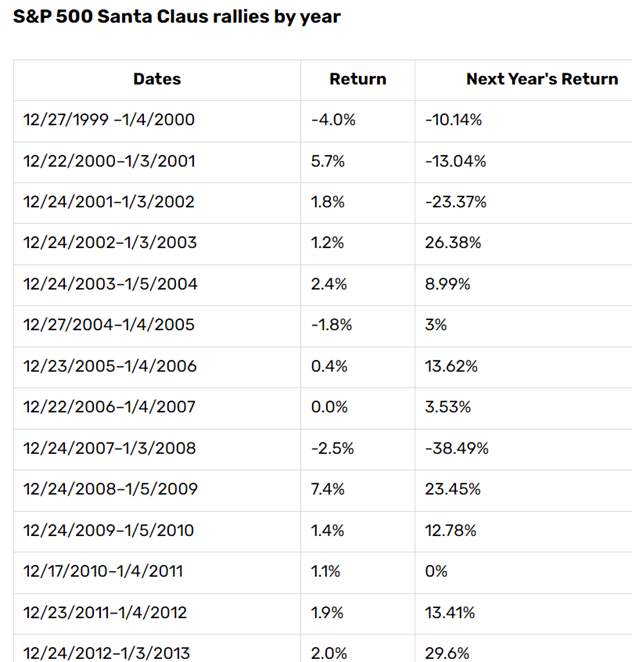Select the 12/27/1999–1/4/2000 date cell
This screenshot has height=662, width=632.
[x=109, y=120]
